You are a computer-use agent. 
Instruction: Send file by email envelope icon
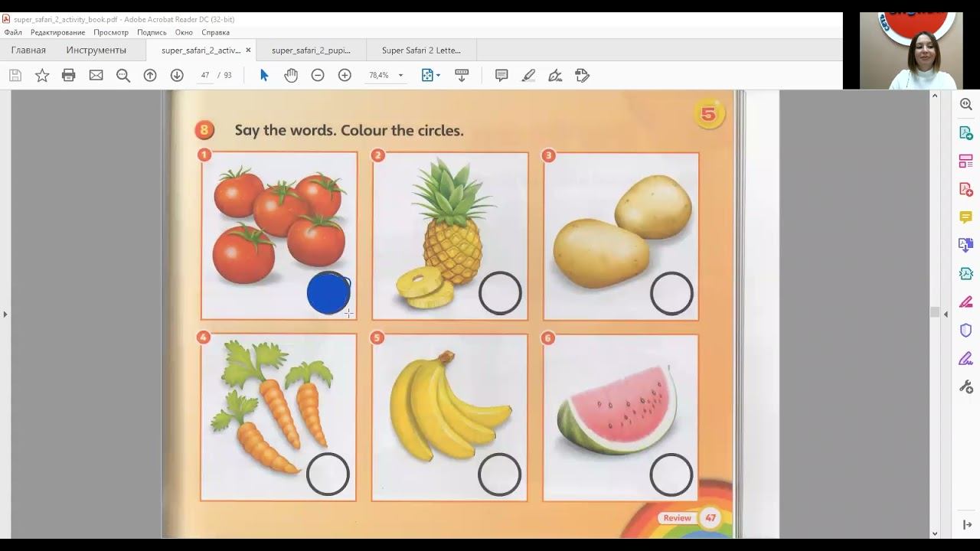point(96,75)
